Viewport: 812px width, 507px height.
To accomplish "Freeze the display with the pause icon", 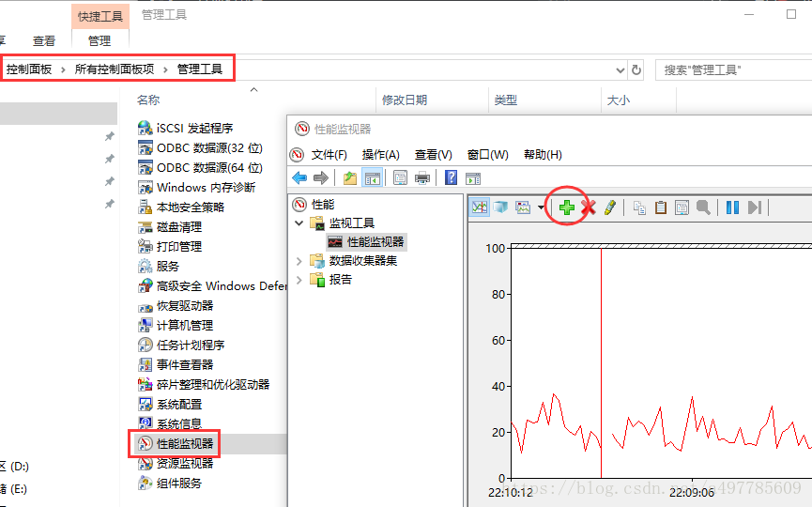I will click(732, 207).
